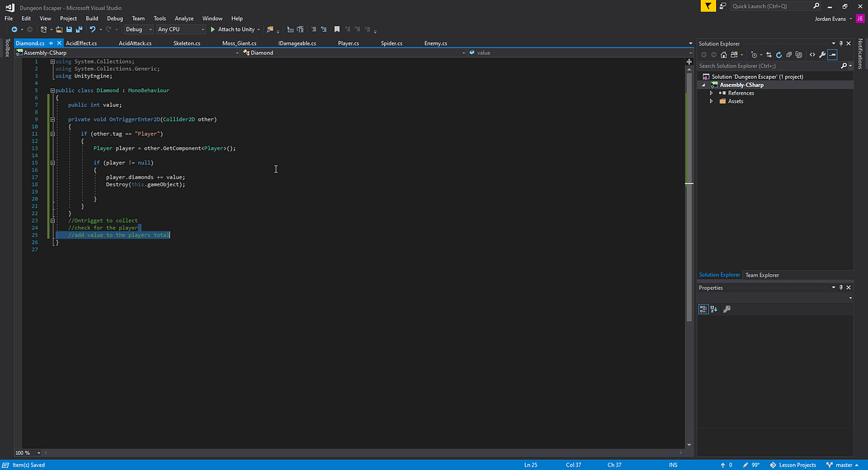Toggle Preview Selected Items in Solution Explorer
This screenshot has height=470, width=868.
click(833, 54)
